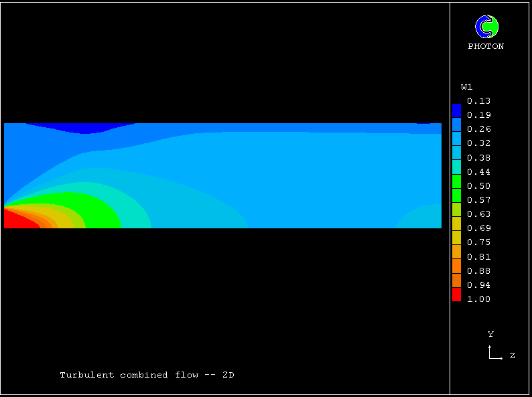
Task: Click the W1 legend variable title
Action: click(466, 87)
